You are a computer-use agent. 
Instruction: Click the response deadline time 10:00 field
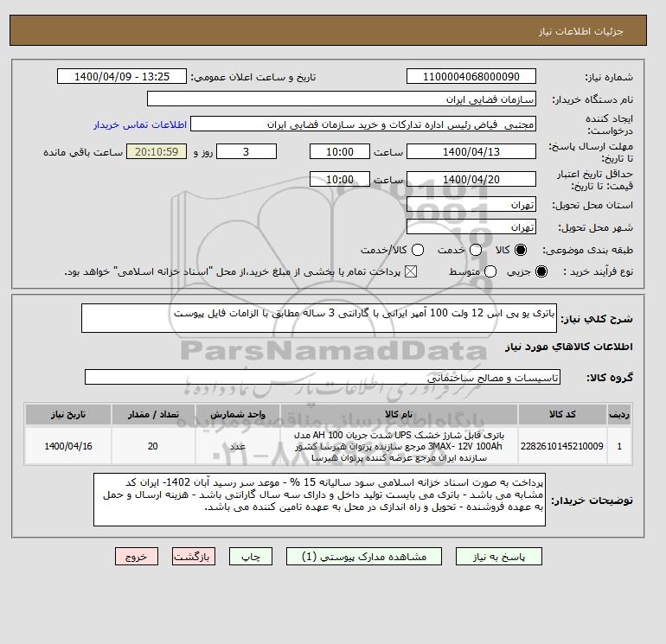pos(340,151)
